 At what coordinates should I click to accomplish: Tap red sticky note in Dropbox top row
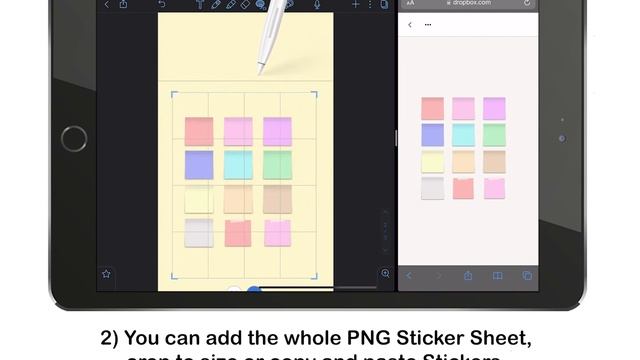click(x=433, y=109)
